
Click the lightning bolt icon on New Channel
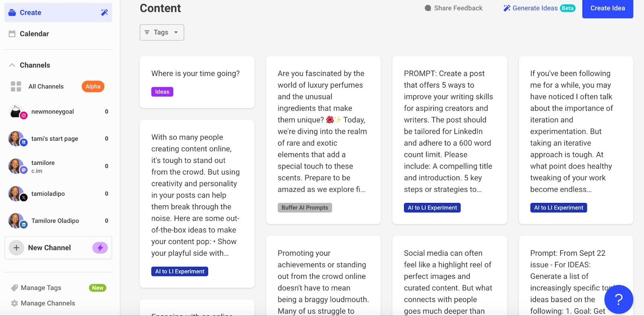pos(100,248)
